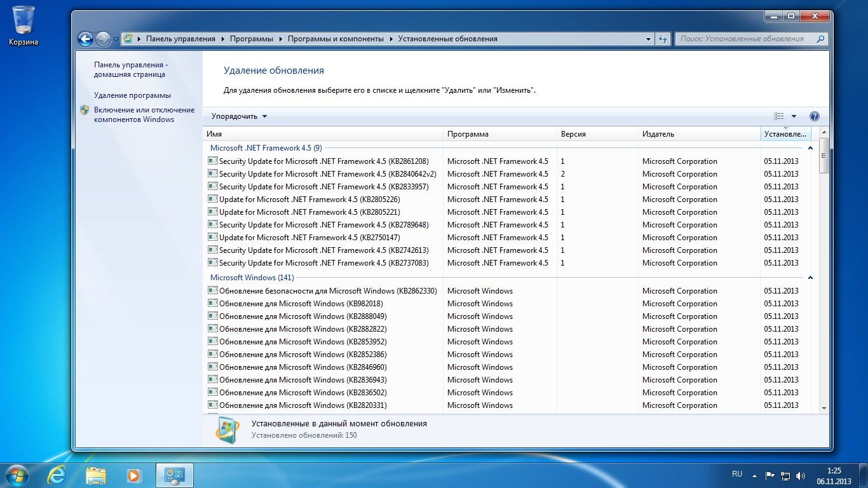Select 'Обновление для Microsoft Windows (KB2853952)' row
The image size is (868, 488).
click(x=507, y=342)
